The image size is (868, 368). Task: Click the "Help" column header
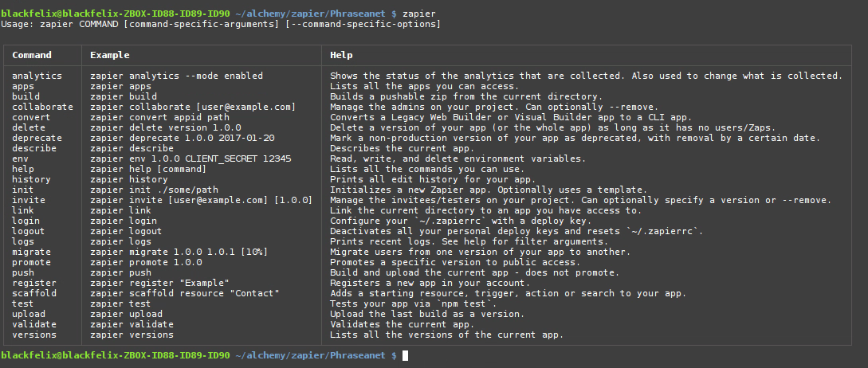(x=341, y=56)
